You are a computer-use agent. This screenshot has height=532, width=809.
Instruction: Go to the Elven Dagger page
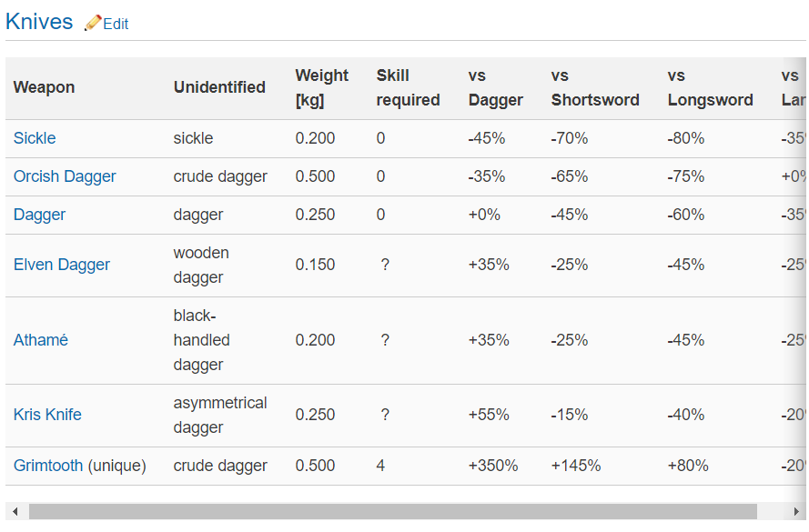(x=62, y=265)
